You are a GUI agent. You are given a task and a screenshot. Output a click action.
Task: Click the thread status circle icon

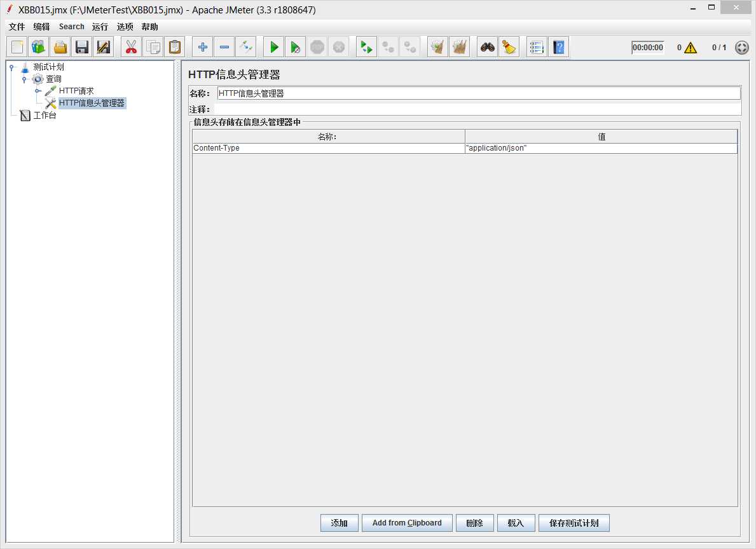(x=741, y=47)
